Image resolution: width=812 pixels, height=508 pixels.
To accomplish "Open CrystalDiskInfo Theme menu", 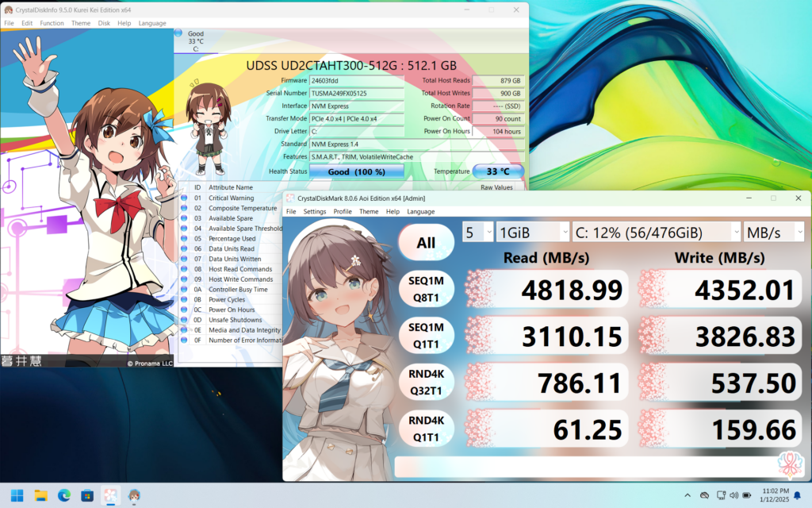I will coord(81,23).
